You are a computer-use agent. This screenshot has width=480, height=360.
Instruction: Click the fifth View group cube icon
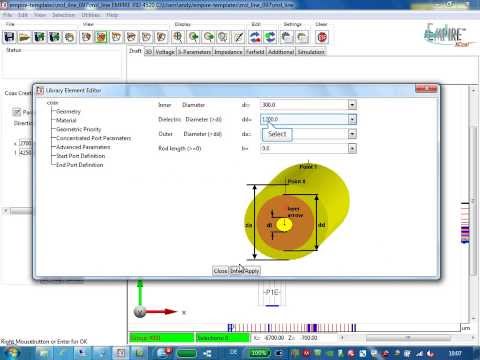[146, 37]
